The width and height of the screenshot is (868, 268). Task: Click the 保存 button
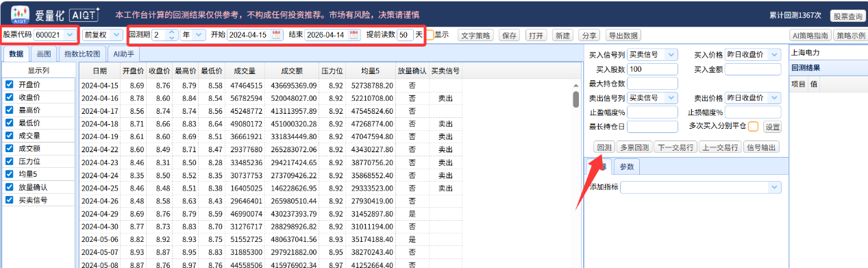tap(509, 35)
